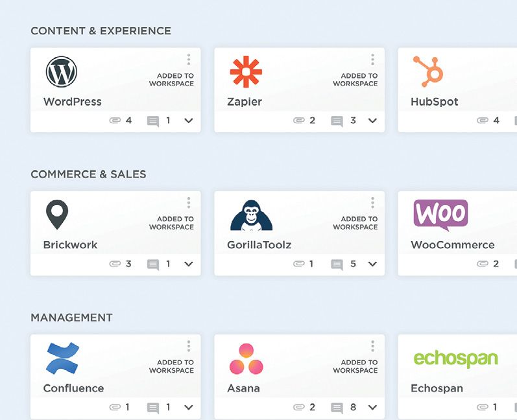Click the Zapier asterisk logo
Viewport: 517px width, 420px height.
[246, 72]
